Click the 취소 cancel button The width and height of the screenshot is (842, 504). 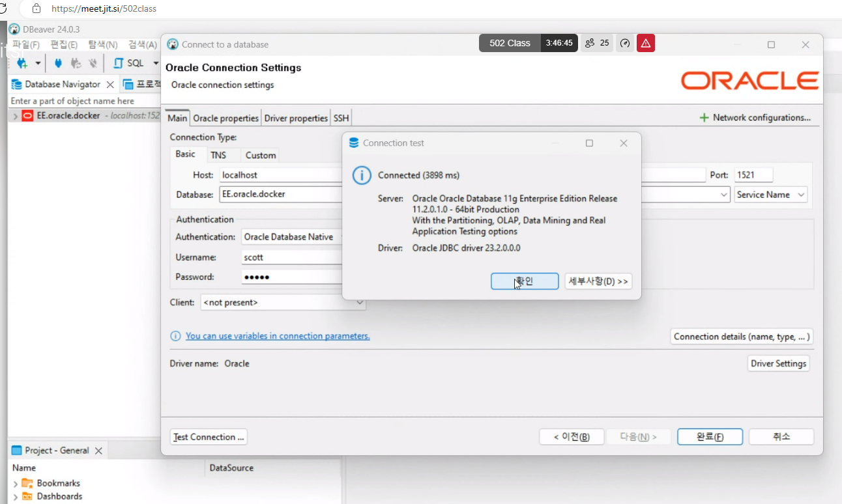(781, 437)
